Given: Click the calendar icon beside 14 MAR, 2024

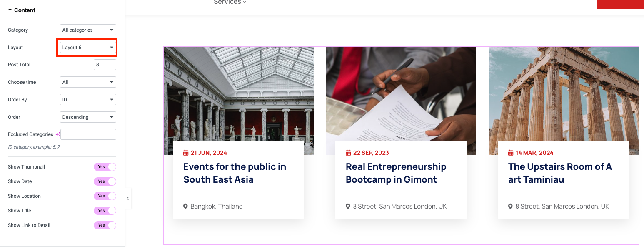Looking at the screenshot, I should point(511,153).
